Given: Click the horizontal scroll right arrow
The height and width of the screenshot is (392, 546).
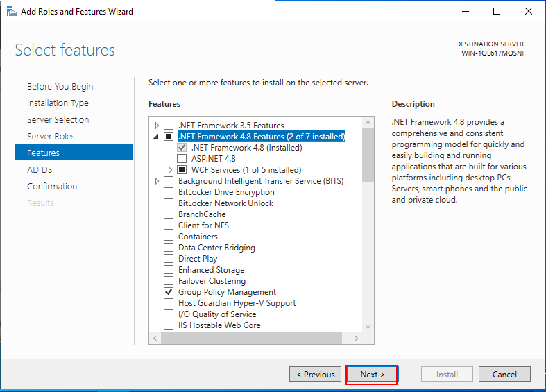Looking at the screenshot, I should (356, 338).
